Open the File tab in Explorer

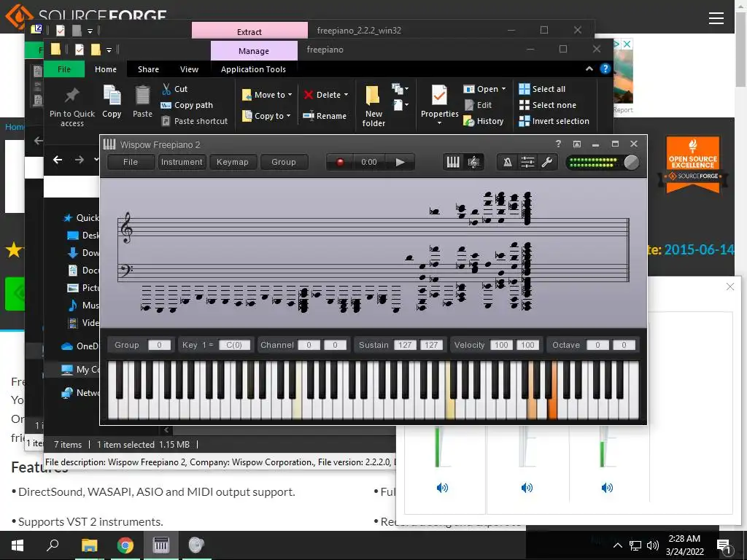(64, 69)
